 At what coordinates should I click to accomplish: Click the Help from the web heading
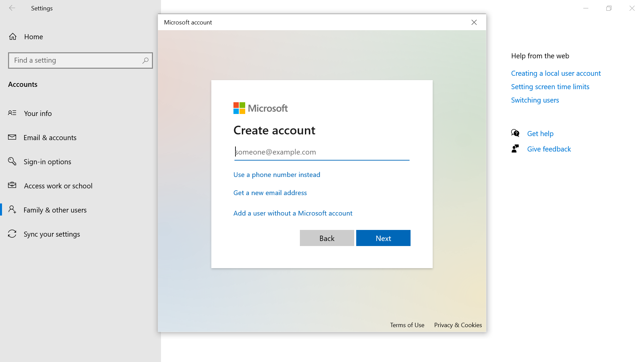point(540,56)
